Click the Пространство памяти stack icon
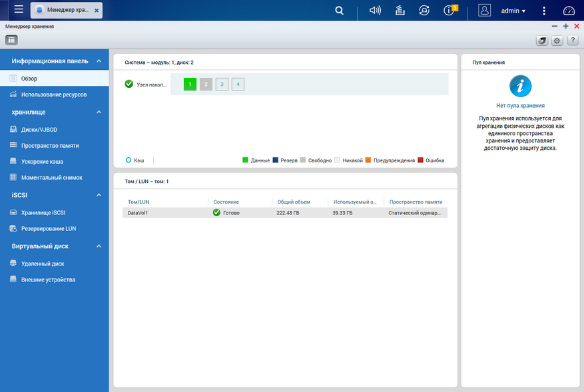This screenshot has width=584, height=392. [x=13, y=145]
